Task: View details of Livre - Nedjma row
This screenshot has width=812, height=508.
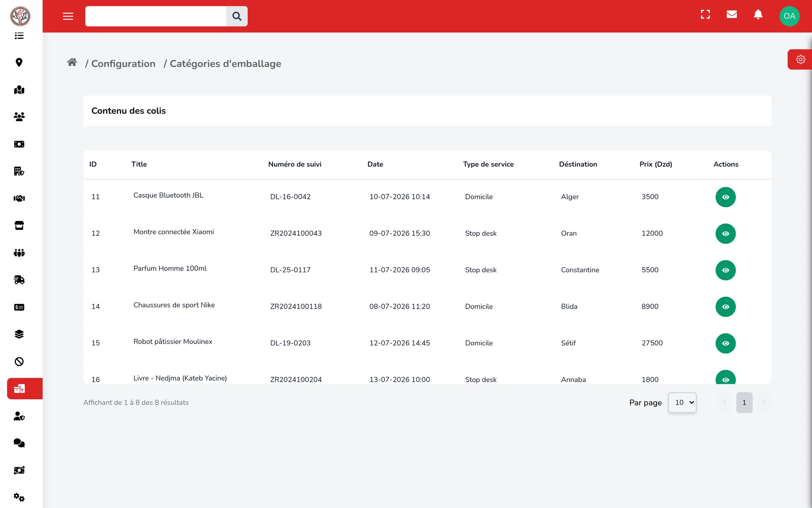Action: pos(725,378)
